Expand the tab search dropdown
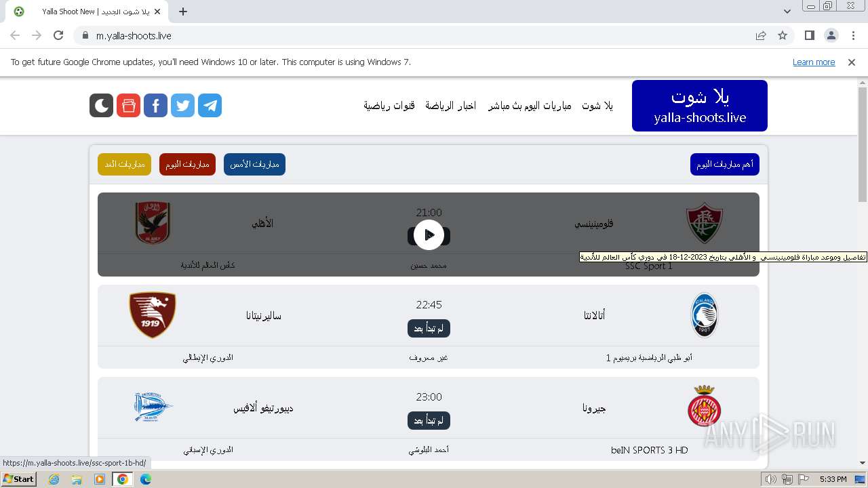Screen dimensions: 868x488 [787, 12]
